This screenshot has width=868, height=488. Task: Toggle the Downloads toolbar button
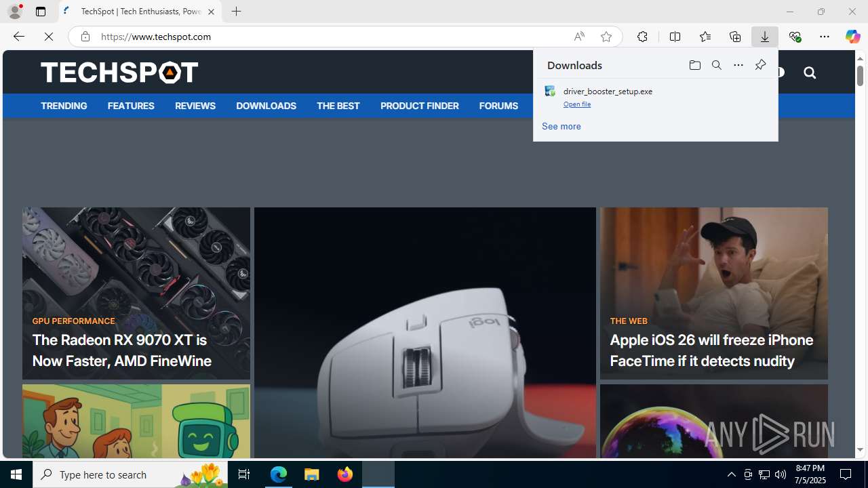point(765,37)
